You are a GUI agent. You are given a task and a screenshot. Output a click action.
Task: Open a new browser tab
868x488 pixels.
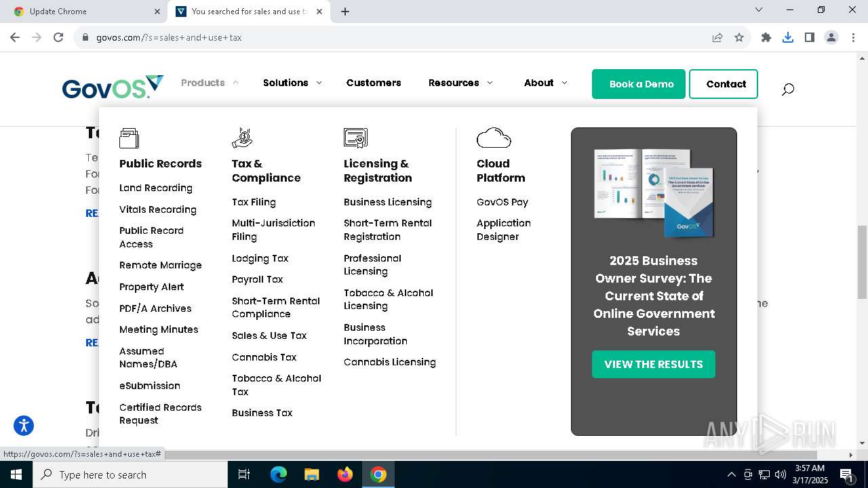coord(345,12)
